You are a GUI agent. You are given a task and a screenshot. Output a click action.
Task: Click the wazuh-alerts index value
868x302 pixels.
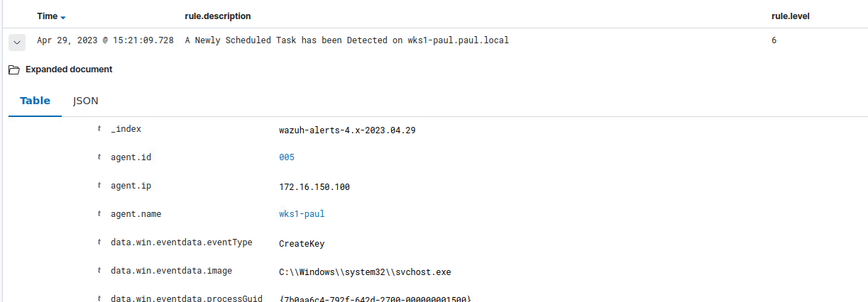(x=347, y=130)
